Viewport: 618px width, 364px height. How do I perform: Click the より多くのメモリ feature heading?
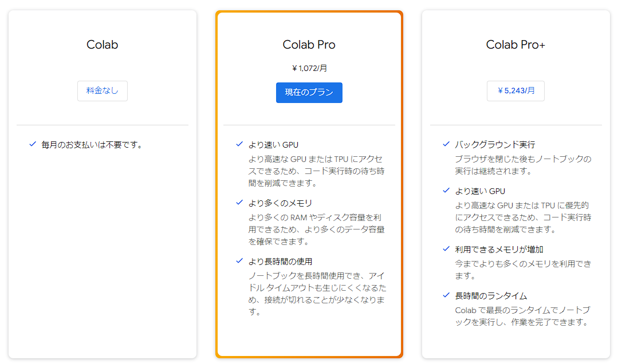pos(280,203)
